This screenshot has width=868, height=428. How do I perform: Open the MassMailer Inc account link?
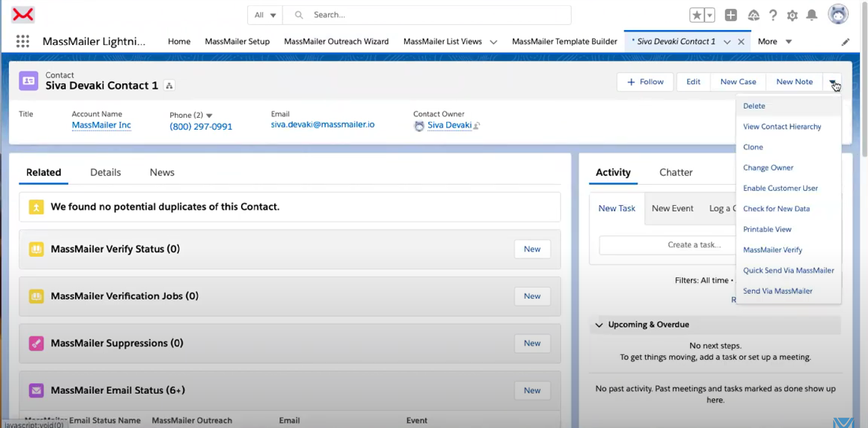pyautogui.click(x=101, y=125)
